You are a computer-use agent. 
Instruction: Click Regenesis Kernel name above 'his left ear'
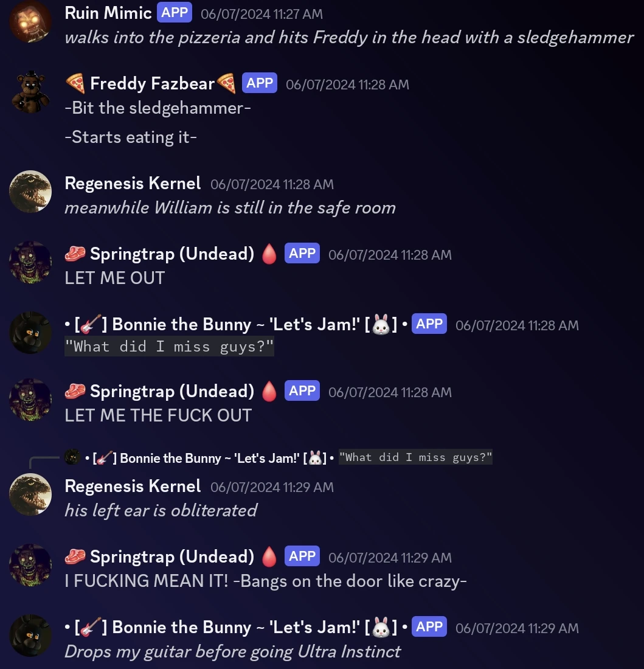click(133, 486)
